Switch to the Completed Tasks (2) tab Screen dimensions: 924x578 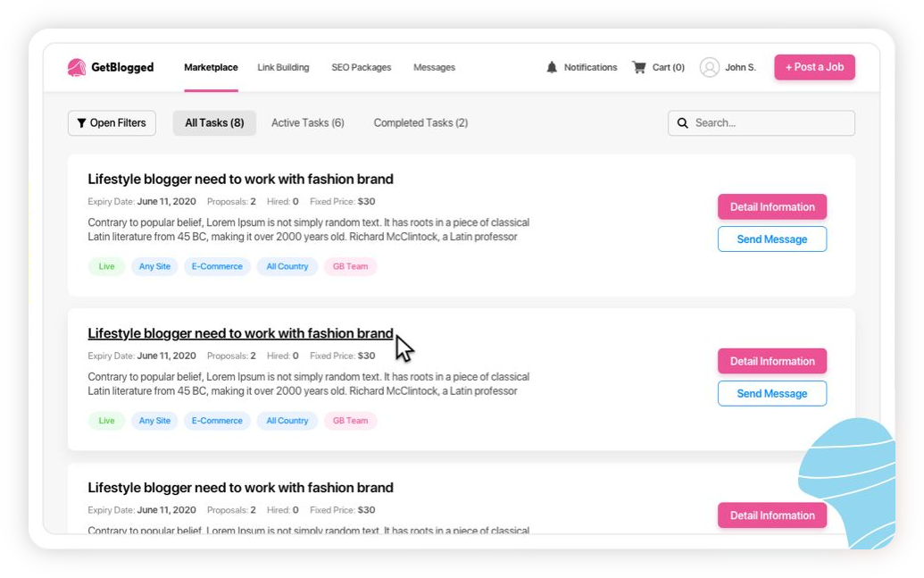[x=420, y=122]
